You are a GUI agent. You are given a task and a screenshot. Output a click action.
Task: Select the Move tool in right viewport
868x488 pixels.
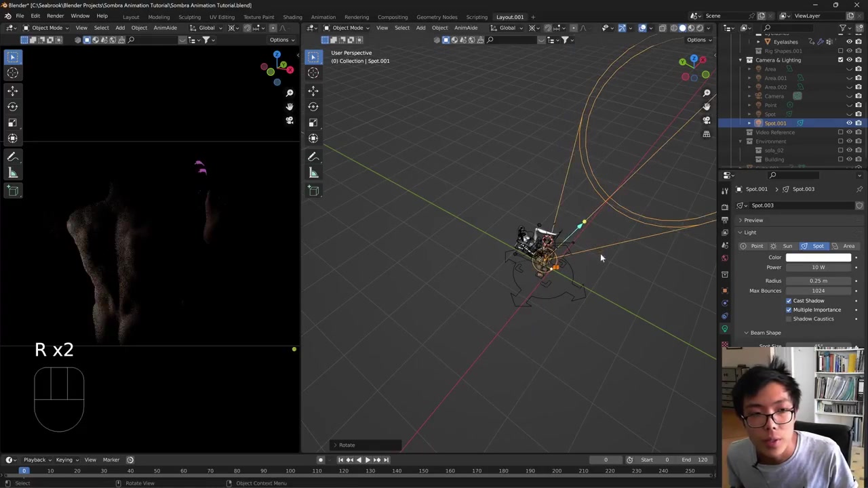[313, 90]
